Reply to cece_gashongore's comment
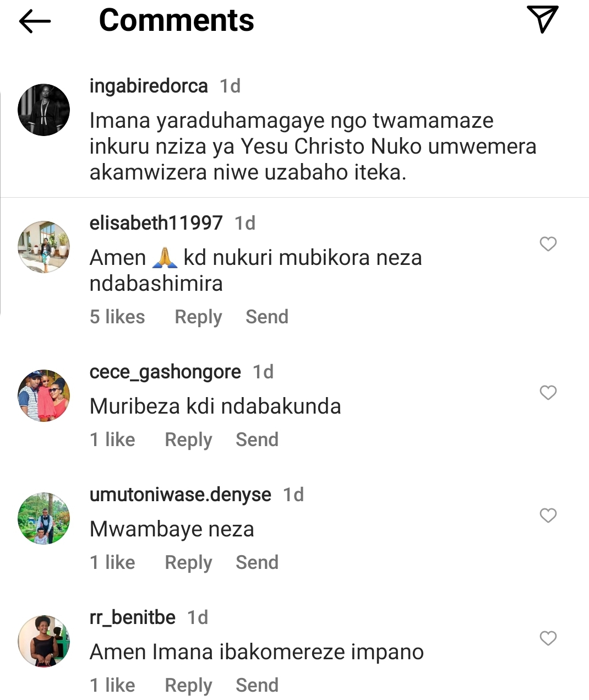Image resolution: width=589 pixels, height=700 pixels. (188, 440)
